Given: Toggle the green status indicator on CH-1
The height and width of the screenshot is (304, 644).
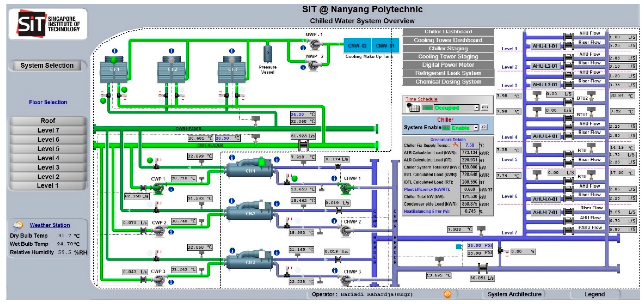Looking at the screenshot, I should click(261, 162).
